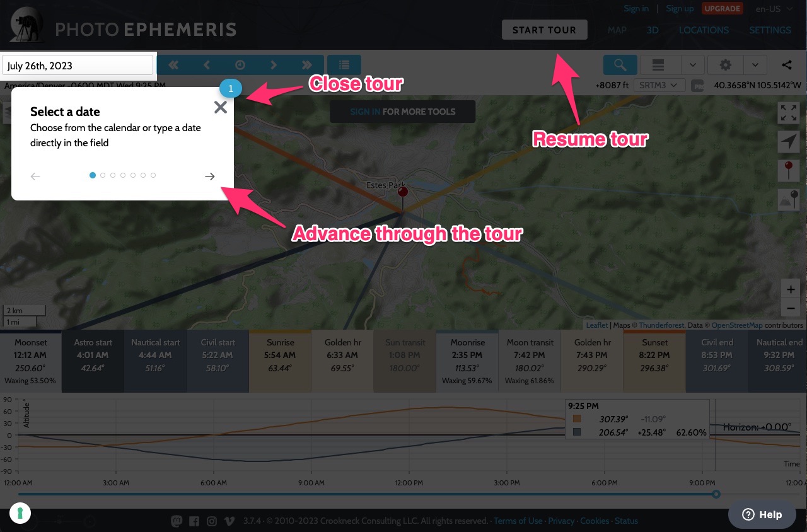Viewport: 807px width, 532px height.
Task: Click the first tour progress dot
Action: [x=93, y=175]
